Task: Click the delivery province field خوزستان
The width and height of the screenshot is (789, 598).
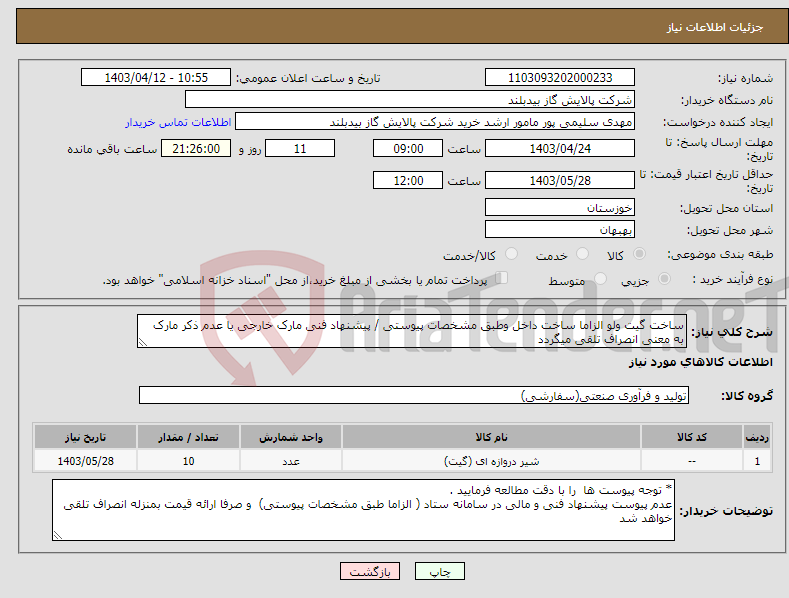Action: [x=560, y=207]
